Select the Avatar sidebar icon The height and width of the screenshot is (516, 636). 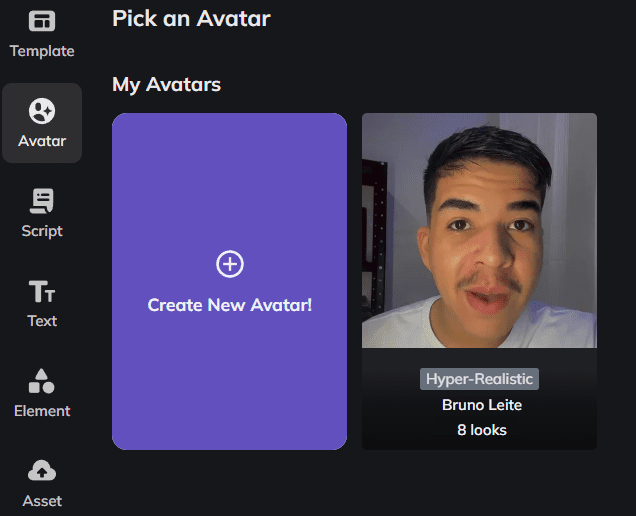[42, 110]
